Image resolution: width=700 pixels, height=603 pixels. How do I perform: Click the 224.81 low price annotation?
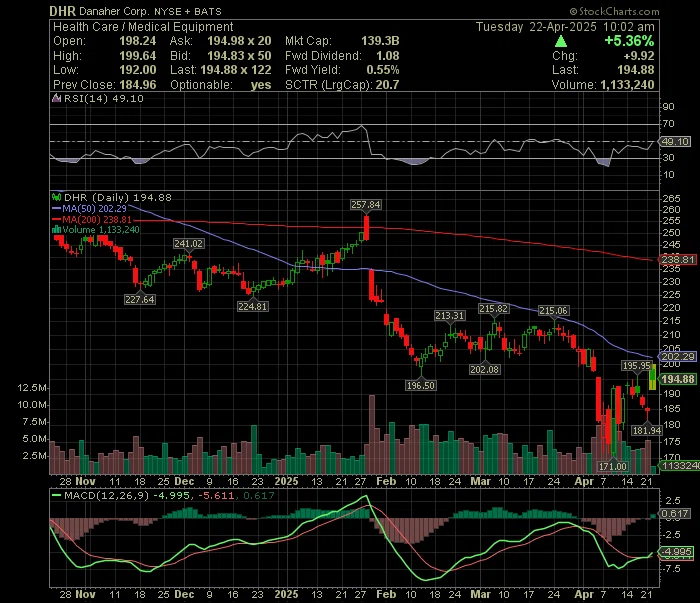[253, 306]
